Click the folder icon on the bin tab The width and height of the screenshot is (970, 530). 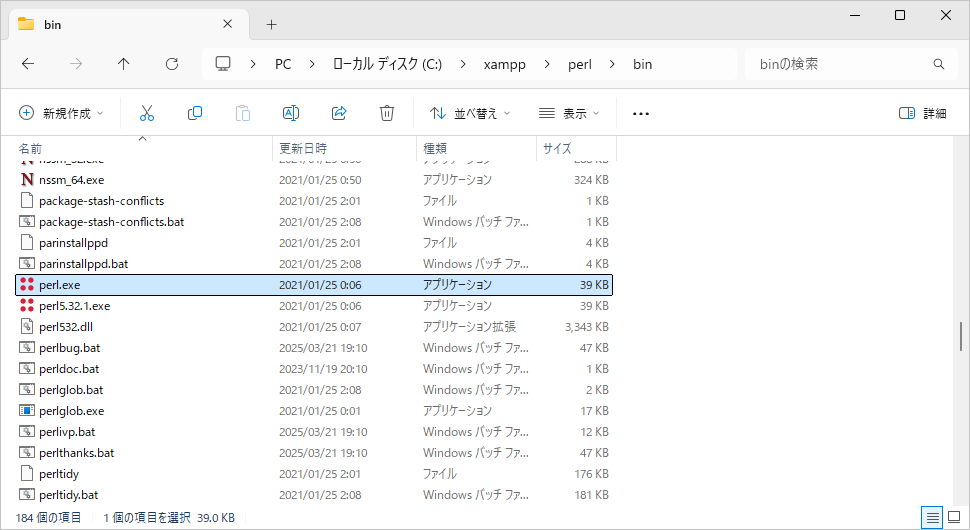point(26,24)
